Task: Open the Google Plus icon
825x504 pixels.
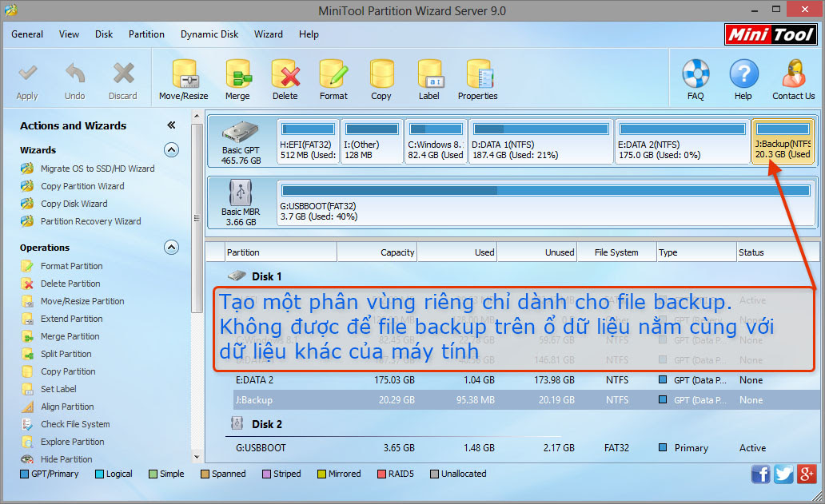Action: (807, 474)
